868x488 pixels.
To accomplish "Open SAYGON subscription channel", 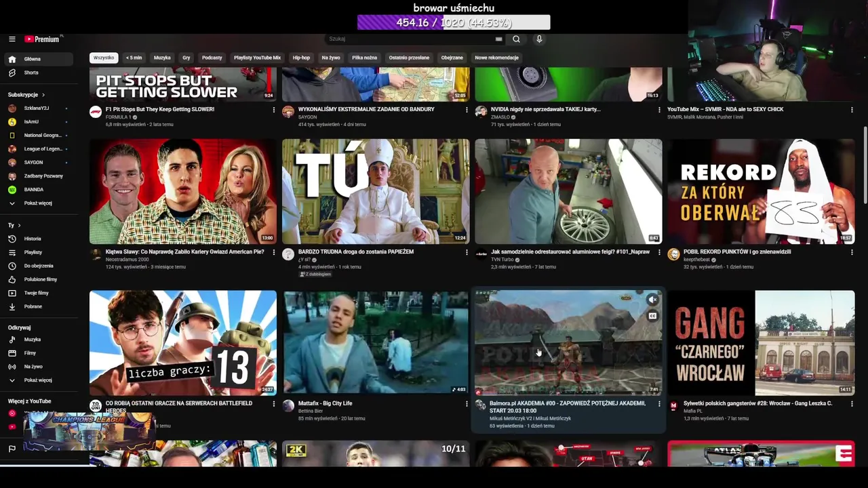I will click(x=37, y=163).
